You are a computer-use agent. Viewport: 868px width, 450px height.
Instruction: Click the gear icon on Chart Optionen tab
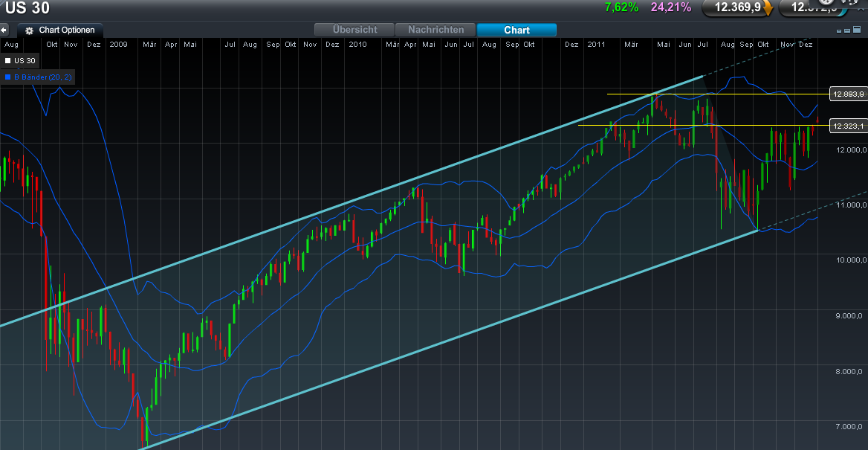tap(28, 30)
